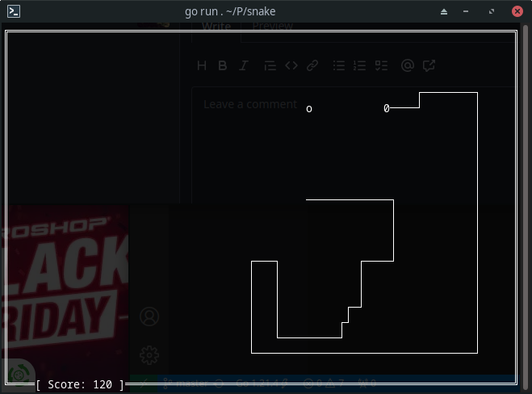Add a task list with checkboxes

[381, 66]
